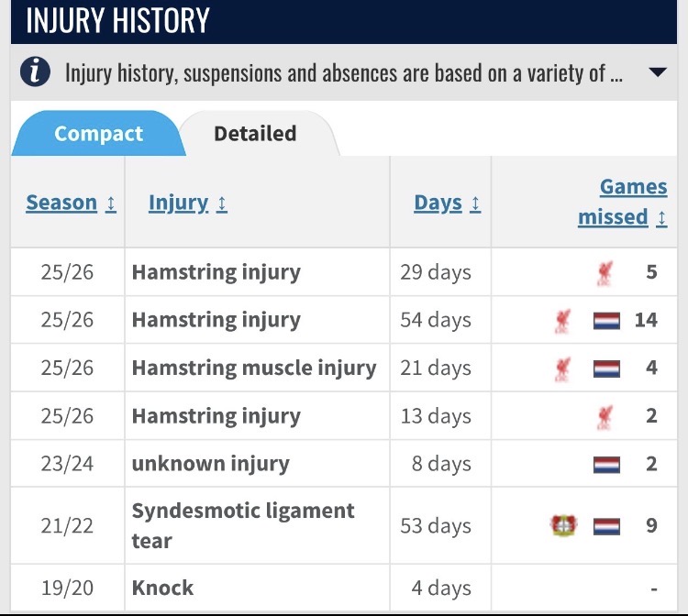Screen dimensions: 688x616
Task: Click Netherlands flag in Syndesmotic ligament row
Action: (x=606, y=527)
